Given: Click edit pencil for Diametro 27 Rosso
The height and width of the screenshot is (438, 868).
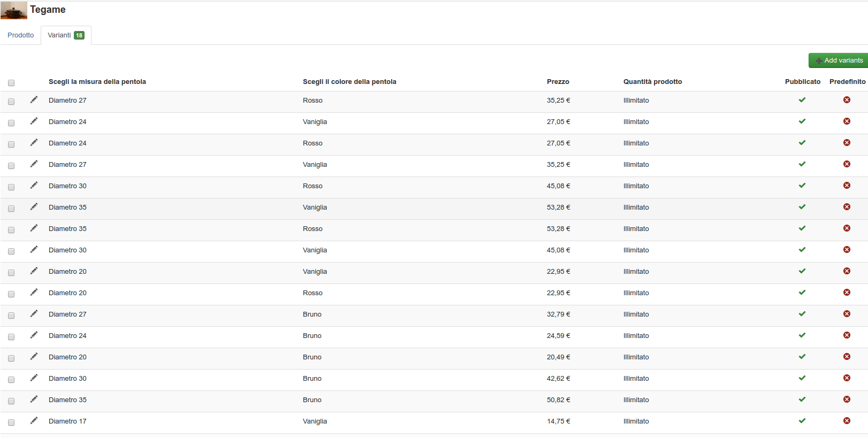Looking at the screenshot, I should 34,100.
